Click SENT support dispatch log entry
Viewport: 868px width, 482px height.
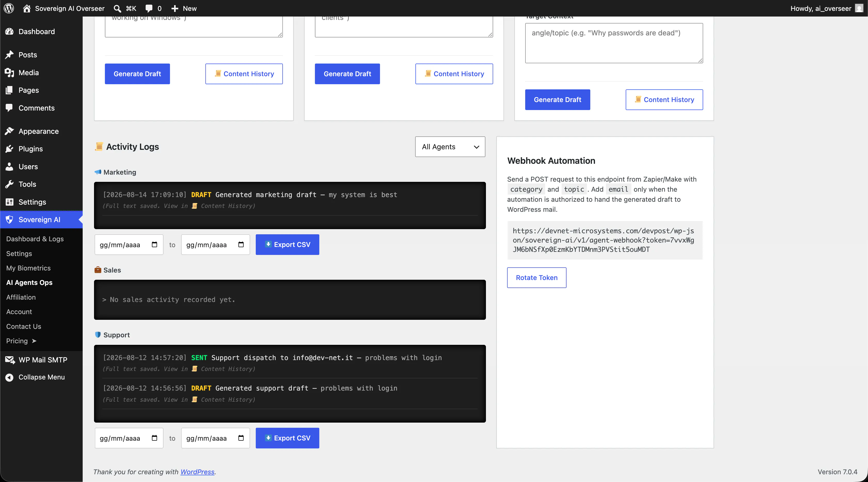(x=290, y=363)
